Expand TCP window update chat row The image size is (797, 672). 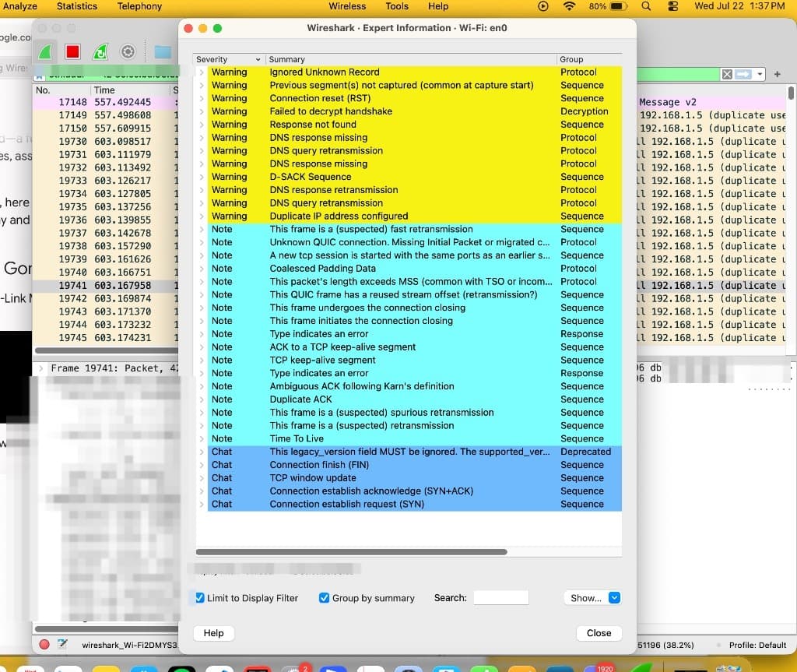(202, 478)
